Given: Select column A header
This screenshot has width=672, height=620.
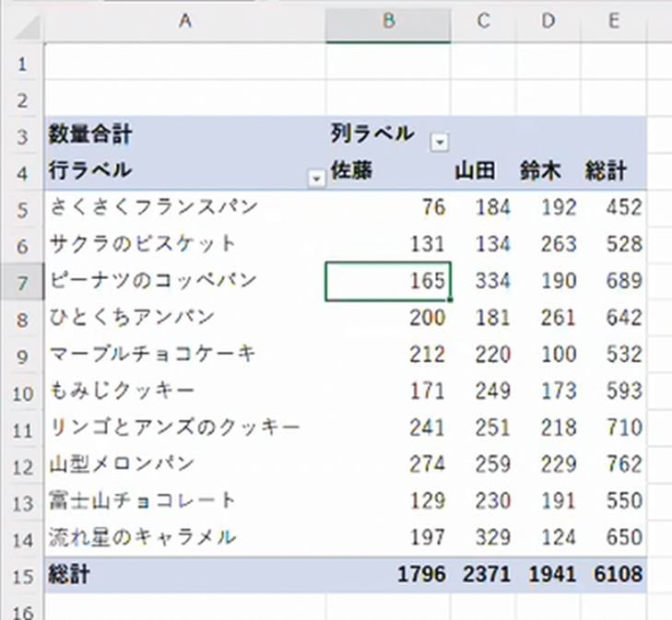Looking at the screenshot, I should coord(184,21).
